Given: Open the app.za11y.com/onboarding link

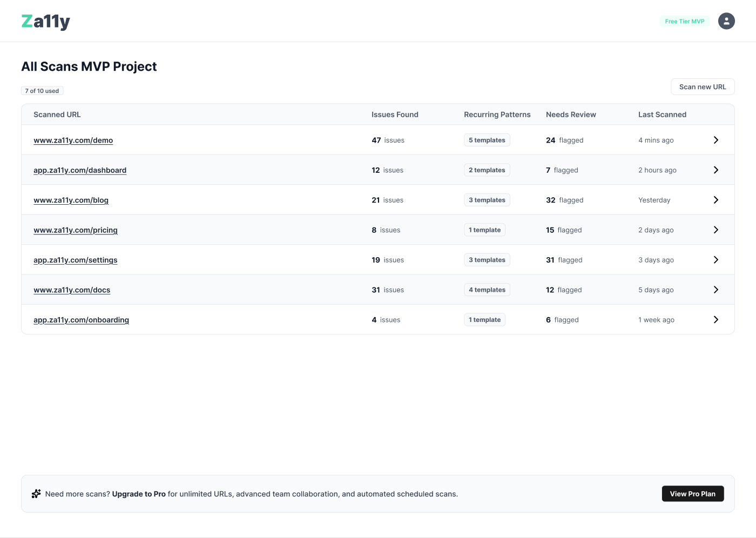Looking at the screenshot, I should 82,320.
